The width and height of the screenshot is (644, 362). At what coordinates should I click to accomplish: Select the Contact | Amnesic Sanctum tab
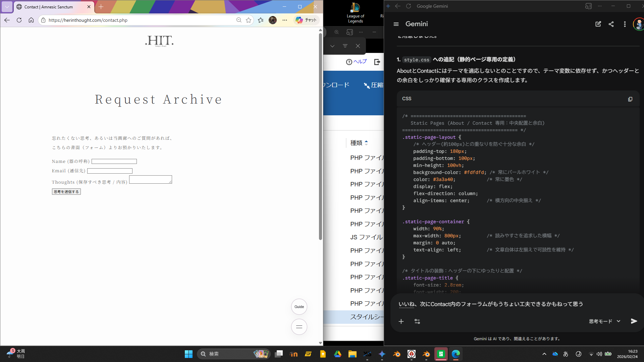click(49, 7)
